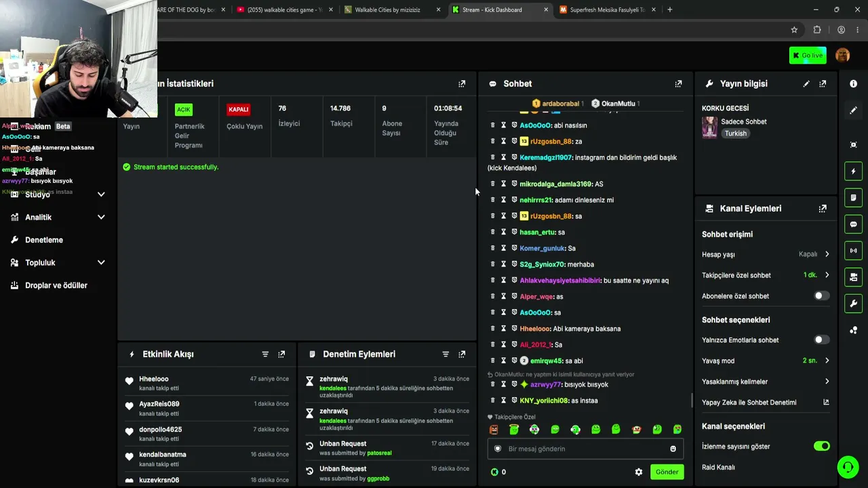Open Yavaş mod setting chevron
Screen dimensions: 868x488
click(x=827, y=361)
